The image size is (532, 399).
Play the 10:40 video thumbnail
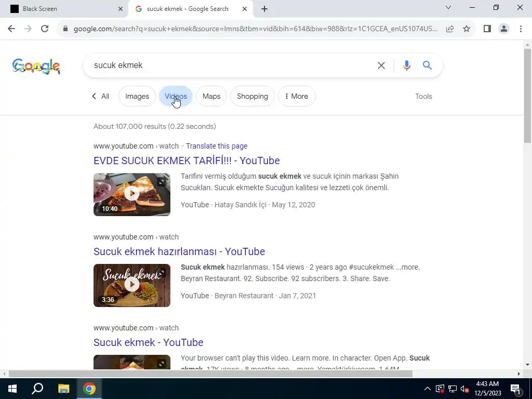click(132, 194)
